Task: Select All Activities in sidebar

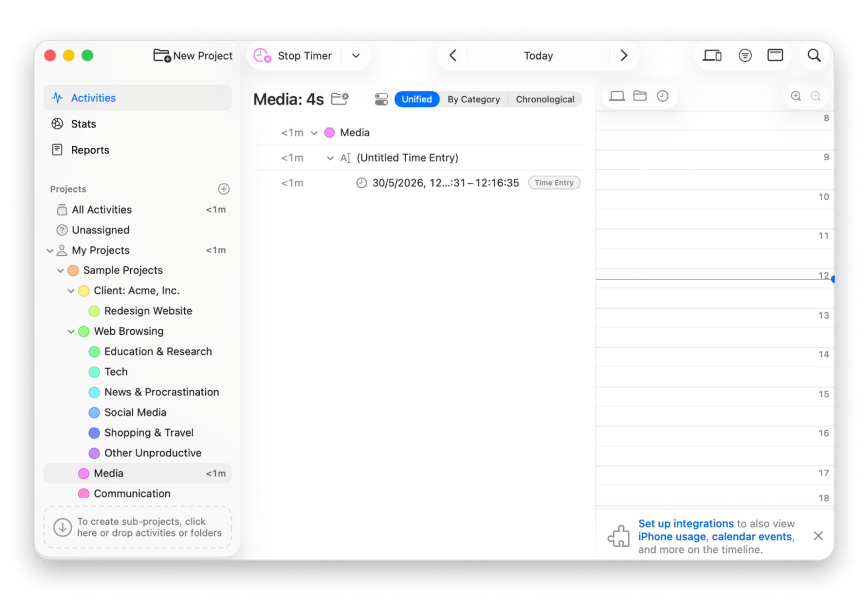Action: pyautogui.click(x=138, y=210)
